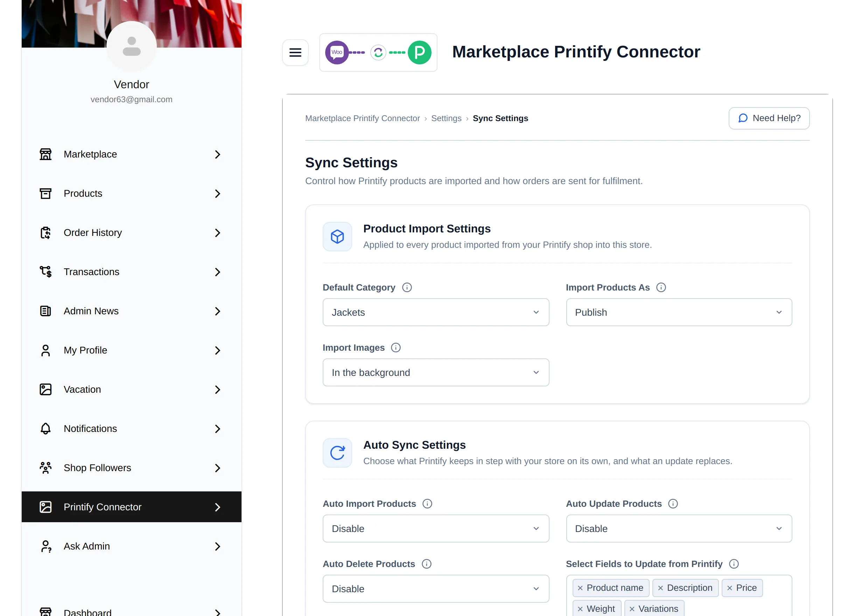Click the Admin News newspaper icon
Viewport: 854px width, 616px height.
(45, 311)
